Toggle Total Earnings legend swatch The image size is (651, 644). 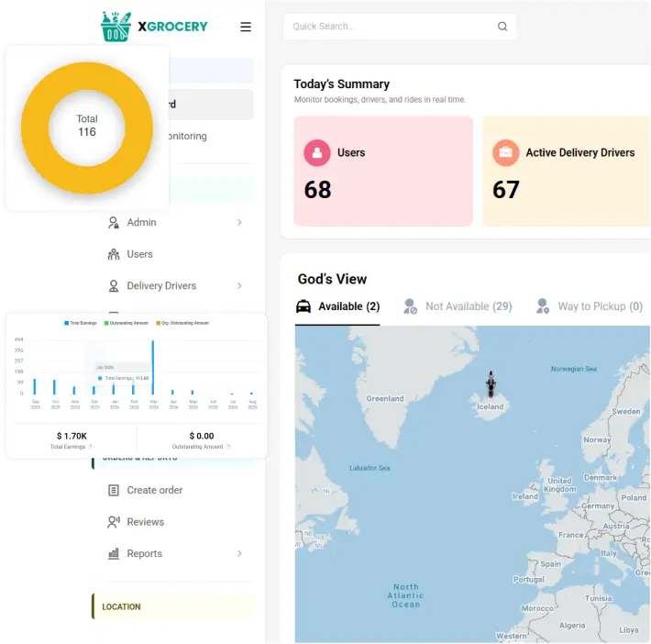click(66, 323)
